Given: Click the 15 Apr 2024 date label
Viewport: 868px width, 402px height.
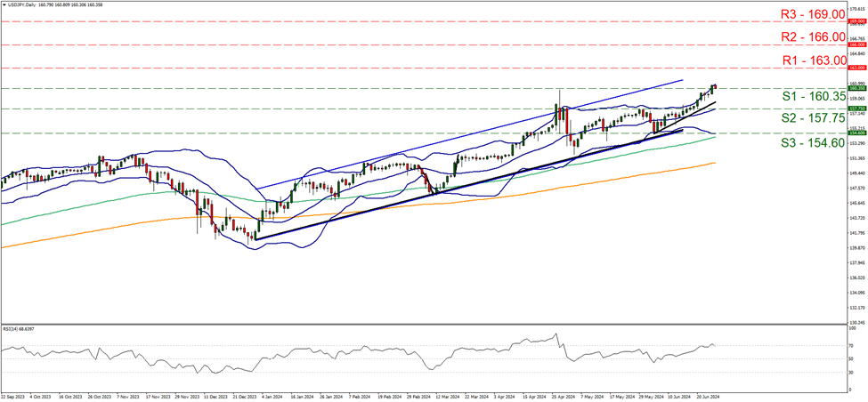Looking at the screenshot, I should pyautogui.click(x=535, y=397).
